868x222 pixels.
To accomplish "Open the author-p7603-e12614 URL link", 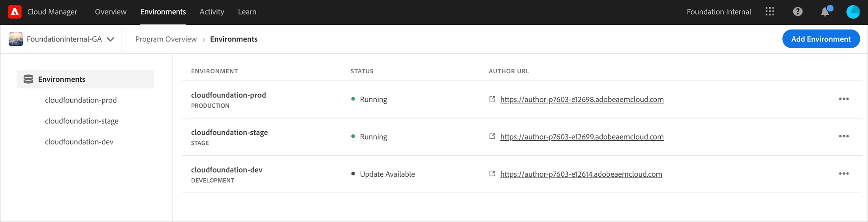I will [x=581, y=174].
